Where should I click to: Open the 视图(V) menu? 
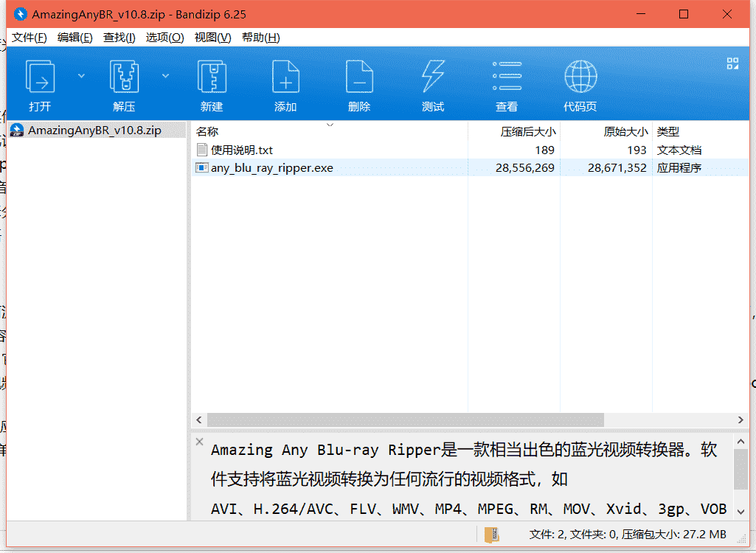coord(212,38)
